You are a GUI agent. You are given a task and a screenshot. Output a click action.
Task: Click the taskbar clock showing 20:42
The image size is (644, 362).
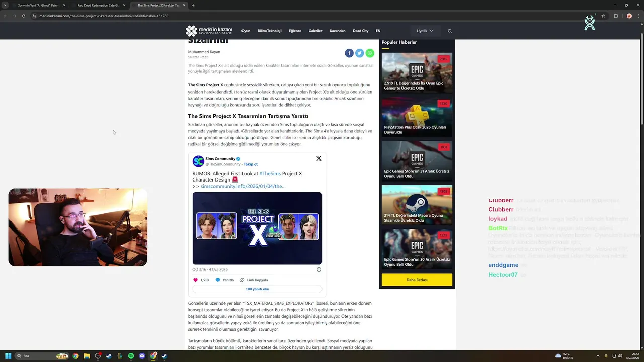click(632, 356)
